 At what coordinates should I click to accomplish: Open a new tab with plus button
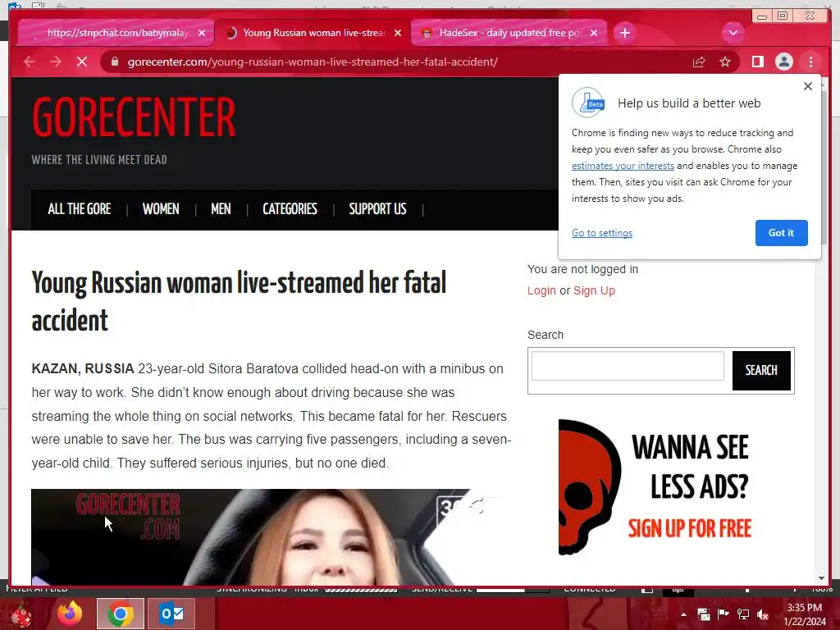click(x=624, y=33)
